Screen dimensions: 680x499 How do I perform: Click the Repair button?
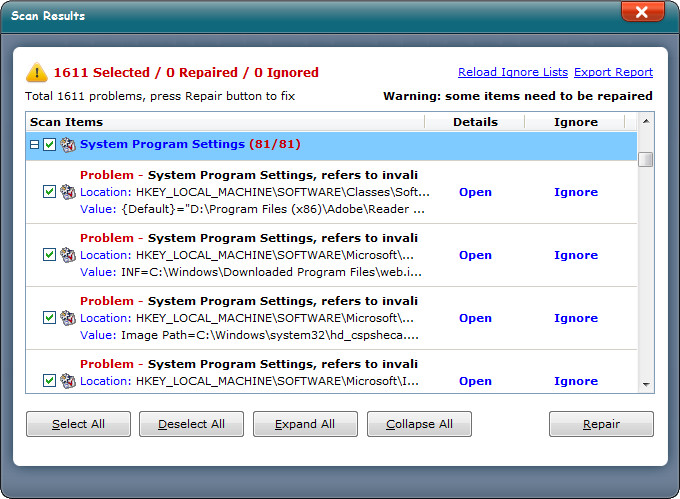pyautogui.click(x=601, y=424)
